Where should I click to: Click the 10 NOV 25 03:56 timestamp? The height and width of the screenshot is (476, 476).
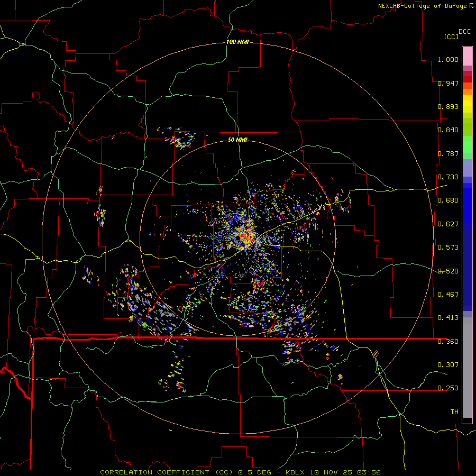[x=345, y=472]
